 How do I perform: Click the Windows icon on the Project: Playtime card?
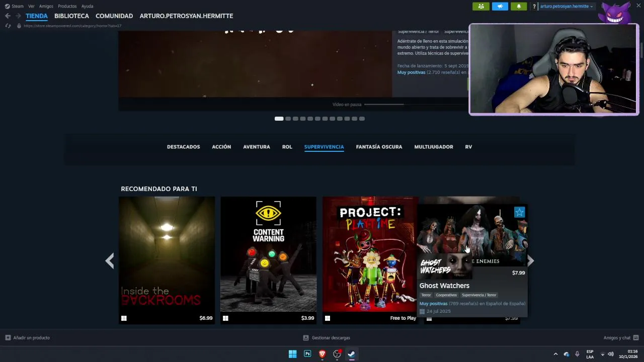[x=328, y=318]
